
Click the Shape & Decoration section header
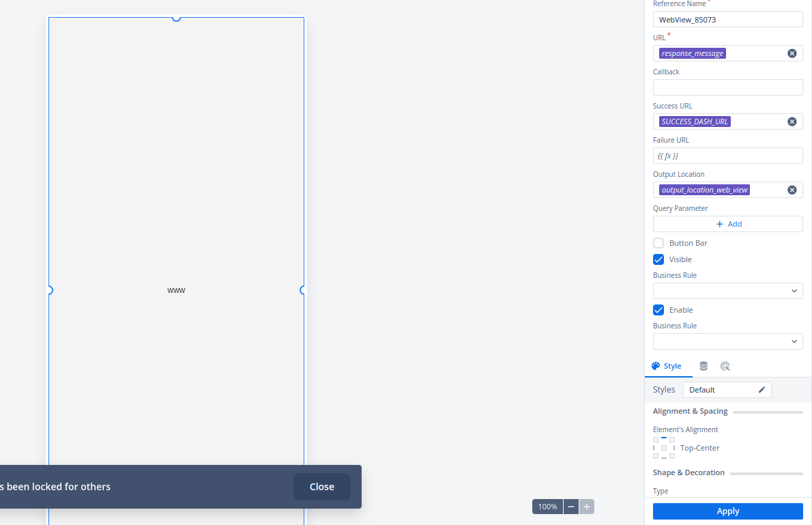[688, 472]
